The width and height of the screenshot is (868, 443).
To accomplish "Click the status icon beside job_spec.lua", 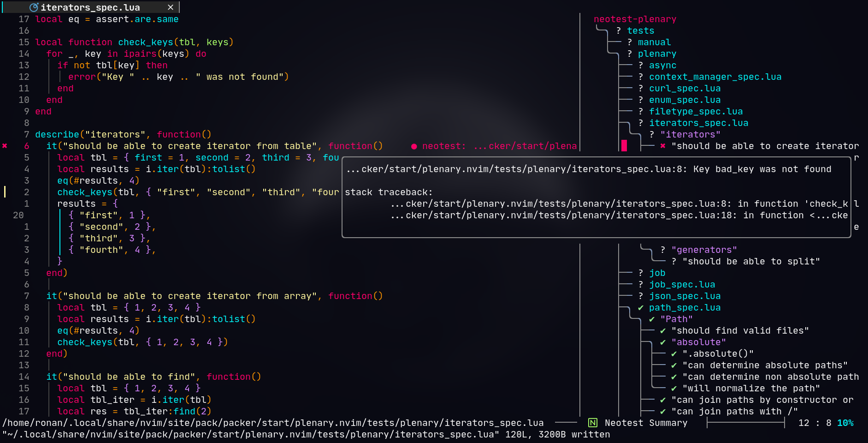I will tap(641, 284).
